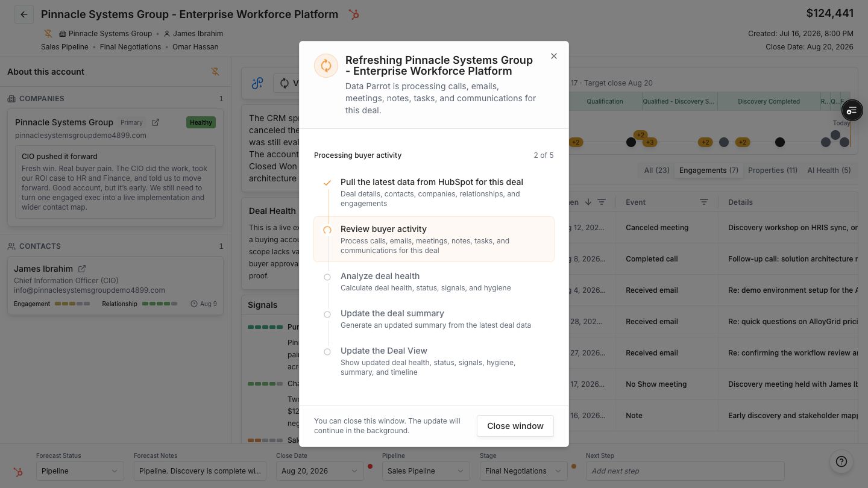
Task: Open the Forecast Status dropdown
Action: tap(80, 471)
